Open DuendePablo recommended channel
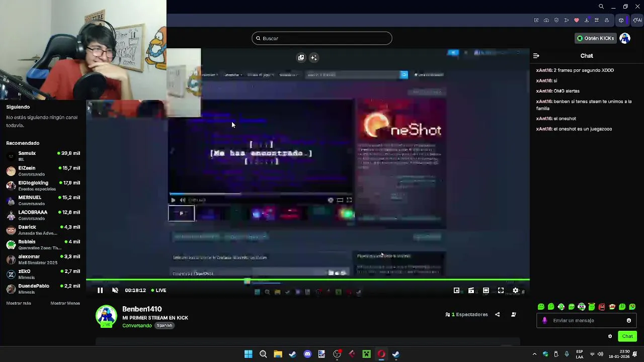The image size is (644, 362). [x=43, y=289]
